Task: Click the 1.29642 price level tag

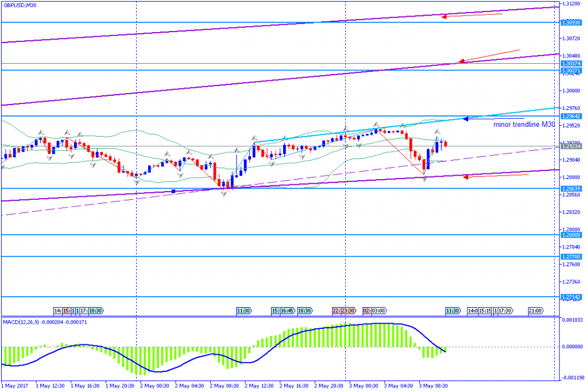Action: (x=570, y=116)
